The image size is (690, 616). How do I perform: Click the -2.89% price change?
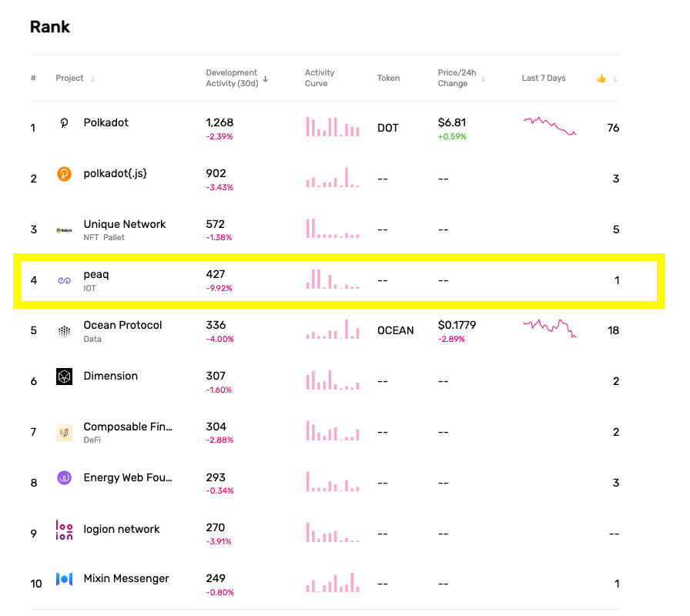pos(451,340)
